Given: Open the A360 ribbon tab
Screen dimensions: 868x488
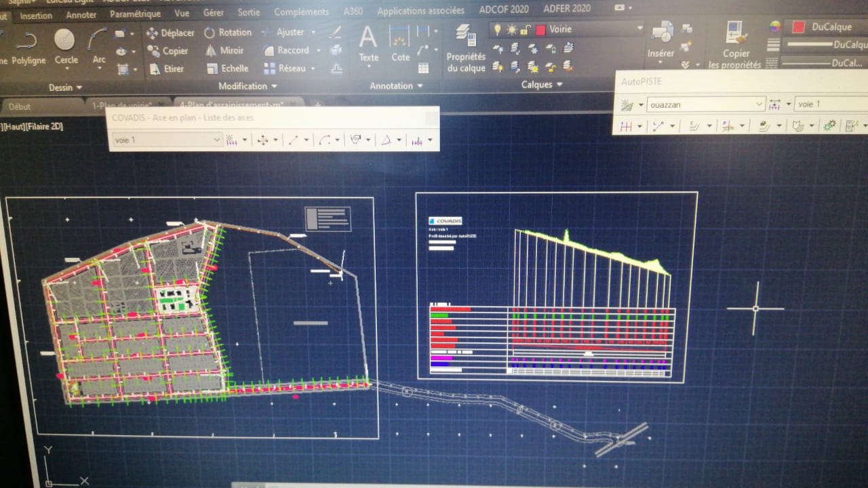Looking at the screenshot, I should pos(353,11).
